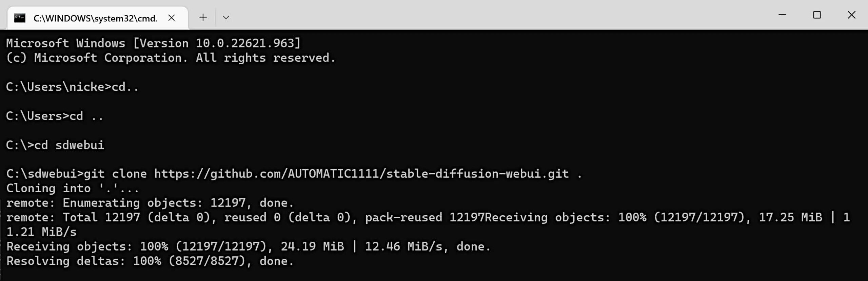Screen dimensions: 868x281
Task: Select the C:\WINDOWS\system32\cmd tab title
Action: (95, 18)
